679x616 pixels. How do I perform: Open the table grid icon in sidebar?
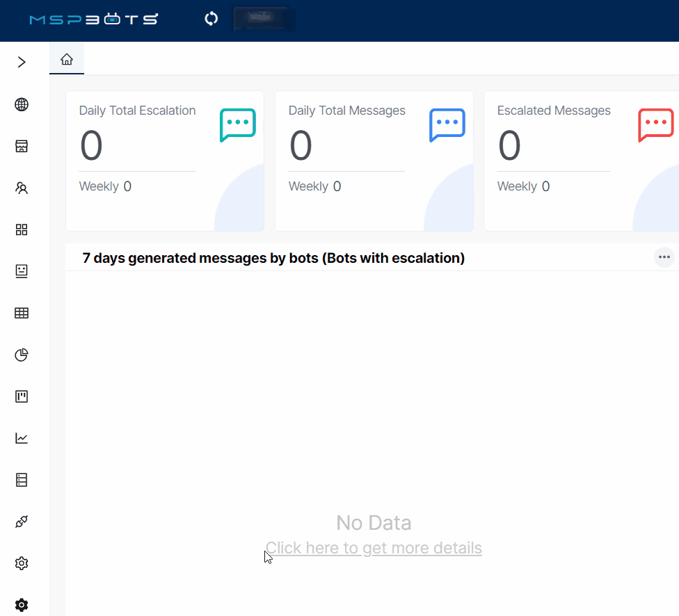[22, 313]
